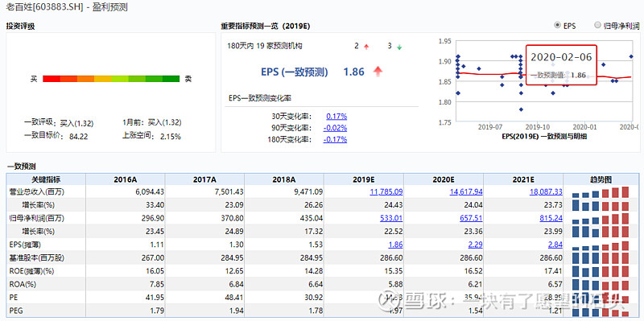Click the 一致预测 section heading
Viewport: 644px width, 321px height.
(21, 167)
